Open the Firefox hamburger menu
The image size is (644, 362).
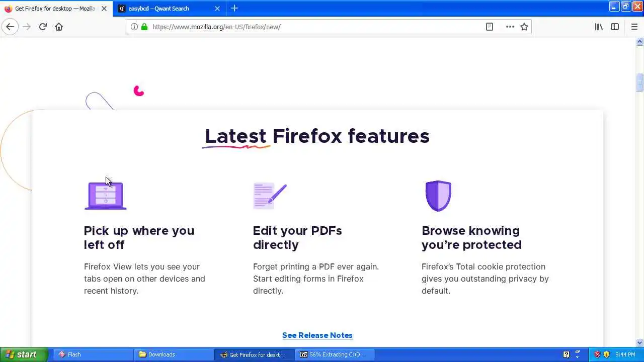[x=634, y=27]
